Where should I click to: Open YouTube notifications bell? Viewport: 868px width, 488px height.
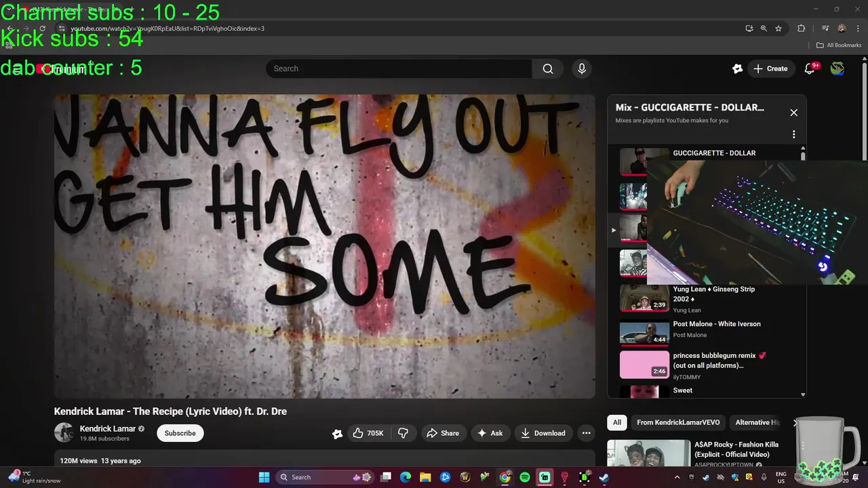pos(810,68)
